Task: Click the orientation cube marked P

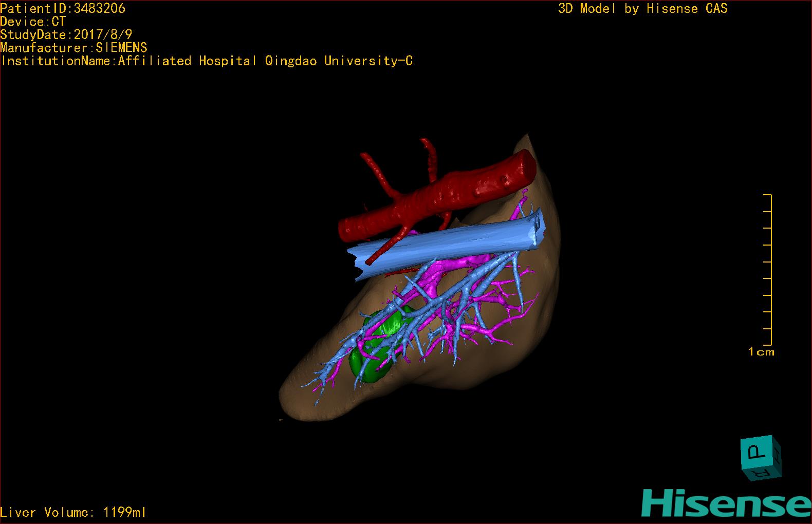Action: point(761,458)
